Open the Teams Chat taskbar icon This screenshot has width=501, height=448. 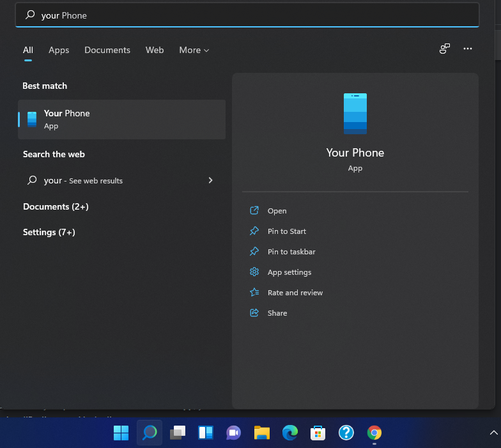point(234,433)
